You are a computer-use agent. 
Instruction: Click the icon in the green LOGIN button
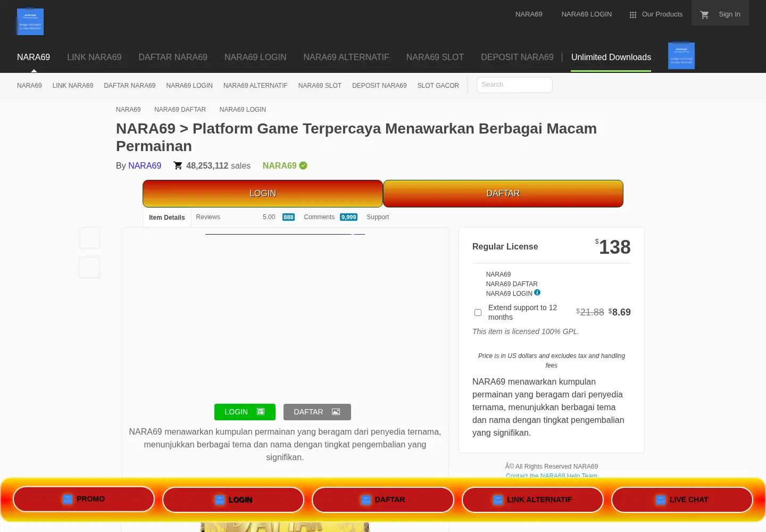click(261, 412)
